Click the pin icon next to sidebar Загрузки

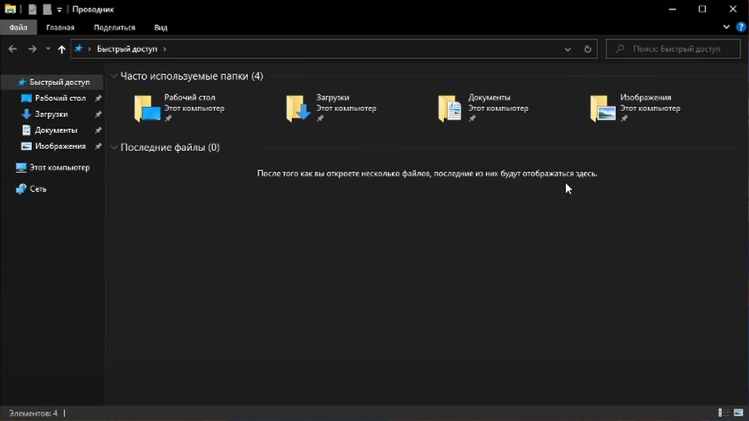[98, 115]
